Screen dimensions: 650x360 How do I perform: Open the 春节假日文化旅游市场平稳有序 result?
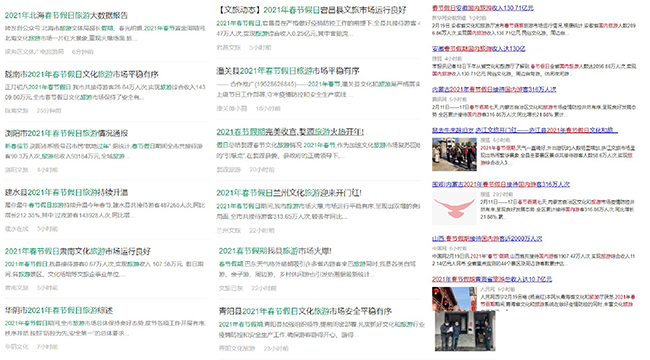click(82, 75)
